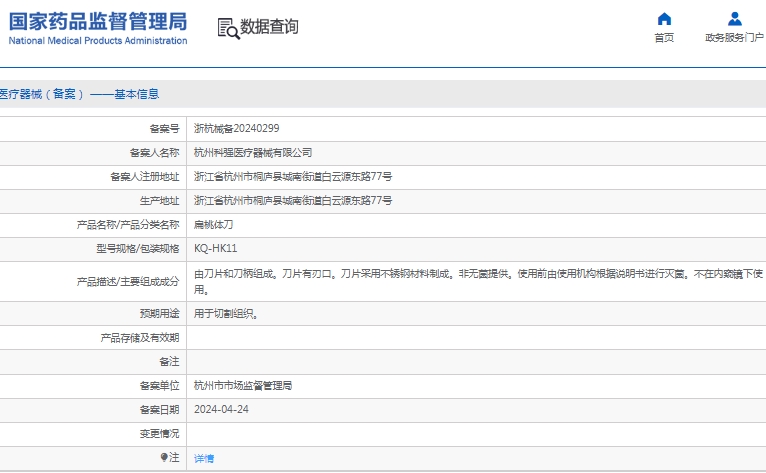Click the product description text 由刀片和刀柄组成

click(233, 274)
